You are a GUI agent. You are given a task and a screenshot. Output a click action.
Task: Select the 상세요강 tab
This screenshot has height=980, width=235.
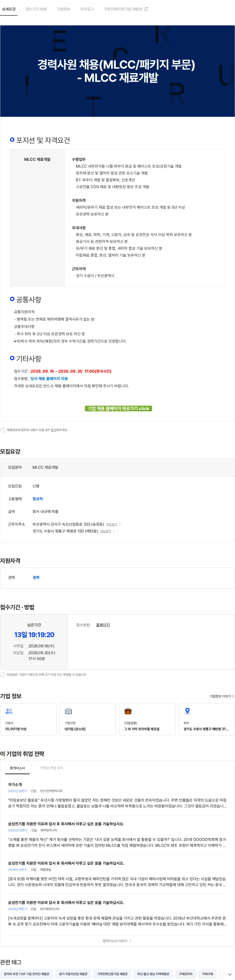[x=8, y=9]
